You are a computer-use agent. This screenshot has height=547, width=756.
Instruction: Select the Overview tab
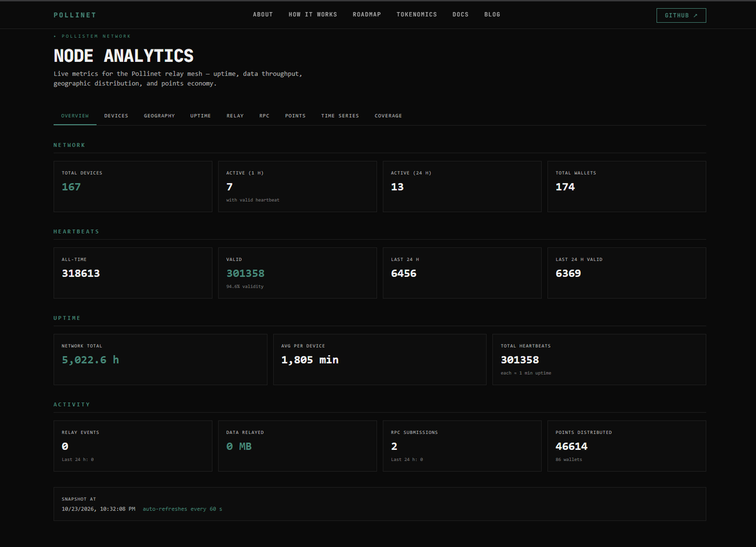click(75, 115)
